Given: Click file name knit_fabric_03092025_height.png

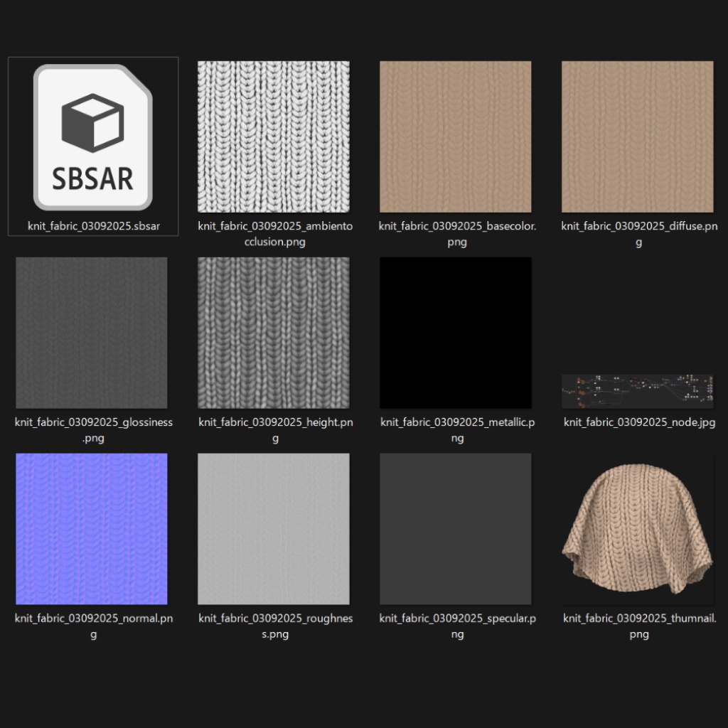Looking at the screenshot, I should (x=275, y=430).
